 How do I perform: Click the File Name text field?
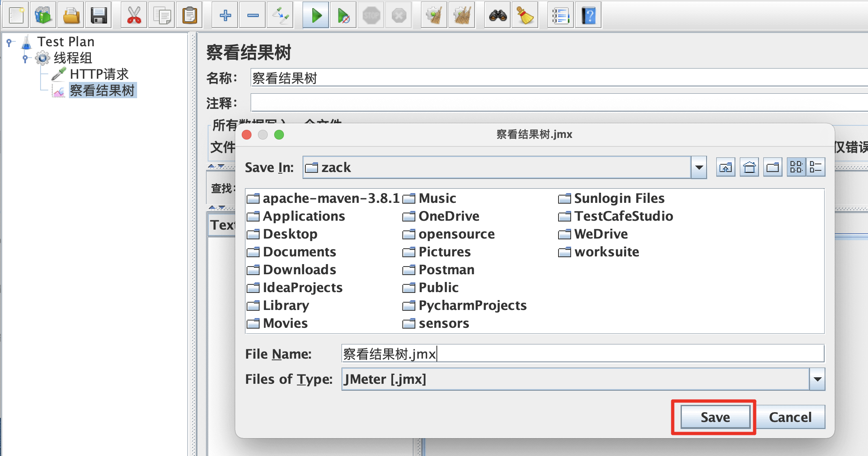click(582, 354)
